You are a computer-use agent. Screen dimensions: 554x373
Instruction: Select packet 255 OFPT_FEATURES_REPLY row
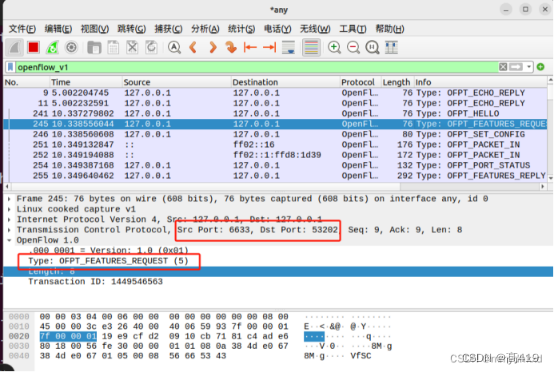coord(275,176)
